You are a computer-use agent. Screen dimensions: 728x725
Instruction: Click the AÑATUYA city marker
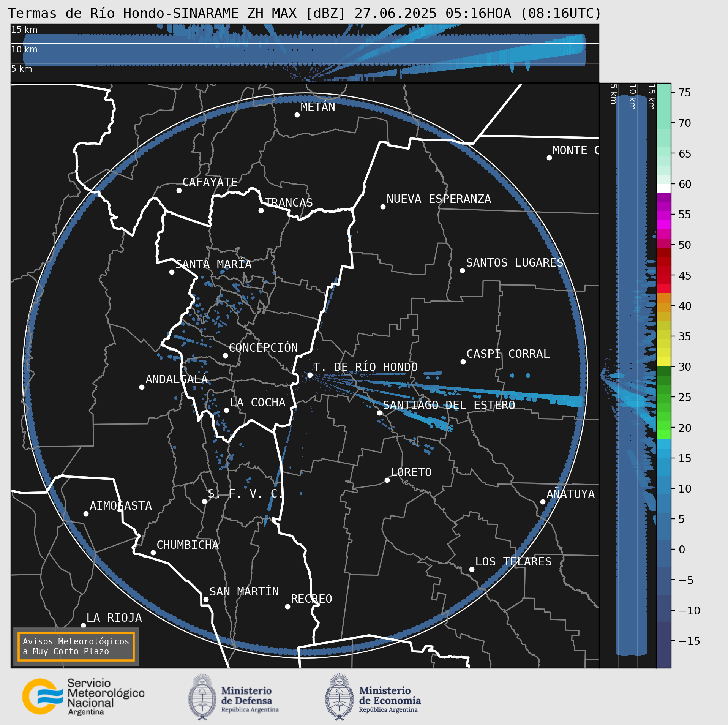pos(543,502)
